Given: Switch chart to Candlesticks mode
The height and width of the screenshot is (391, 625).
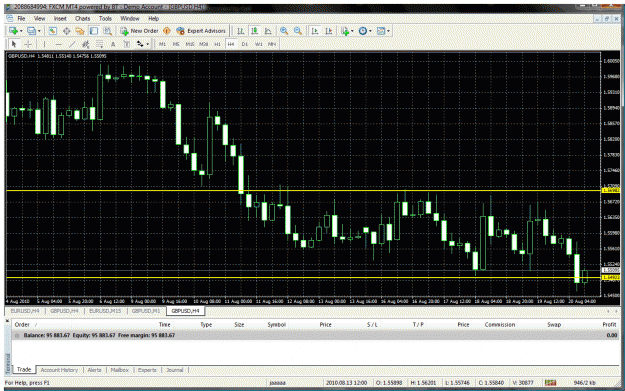Looking at the screenshot, I should click(254, 31).
